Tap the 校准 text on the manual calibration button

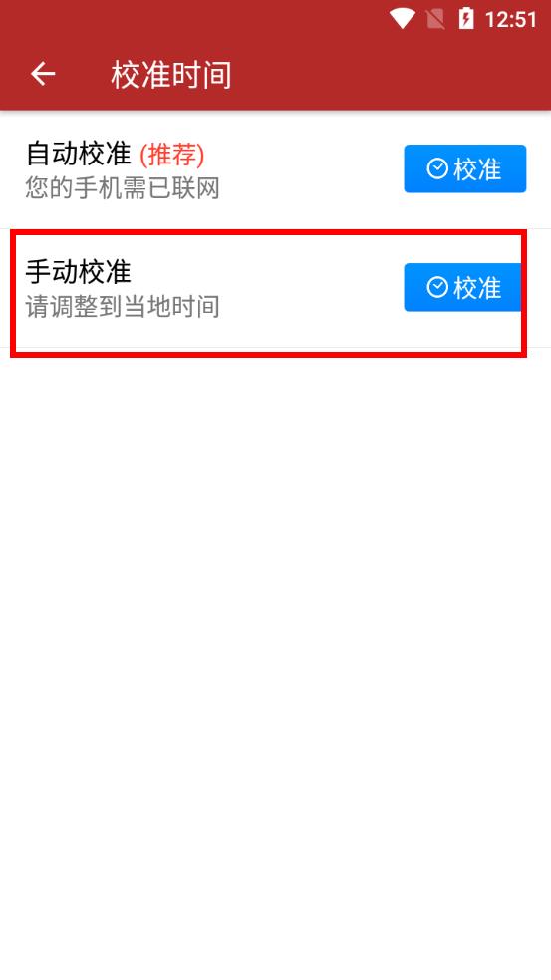pos(477,288)
